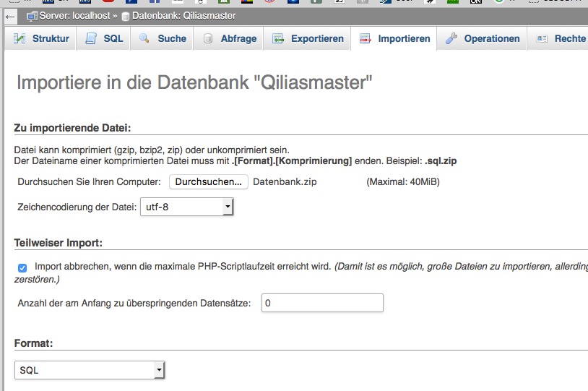Click the Exportieren tab's export icon

tap(278, 39)
